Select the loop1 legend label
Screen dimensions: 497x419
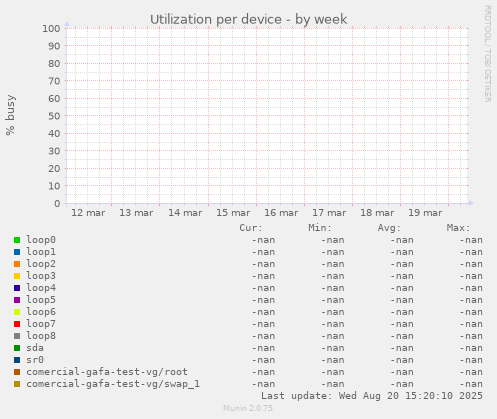pyautogui.click(x=41, y=252)
